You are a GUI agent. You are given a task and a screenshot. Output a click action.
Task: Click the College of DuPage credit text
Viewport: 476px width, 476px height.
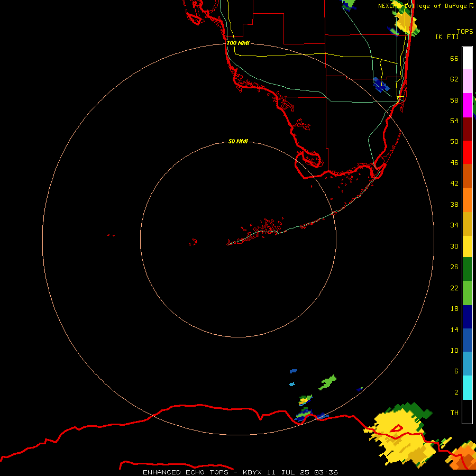pyautogui.click(x=435, y=6)
